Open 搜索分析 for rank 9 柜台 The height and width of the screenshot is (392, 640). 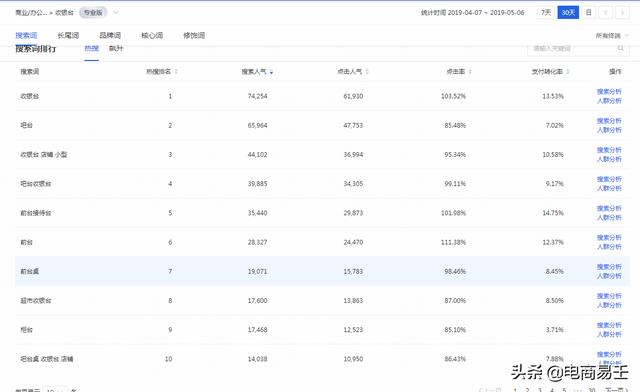coord(609,325)
